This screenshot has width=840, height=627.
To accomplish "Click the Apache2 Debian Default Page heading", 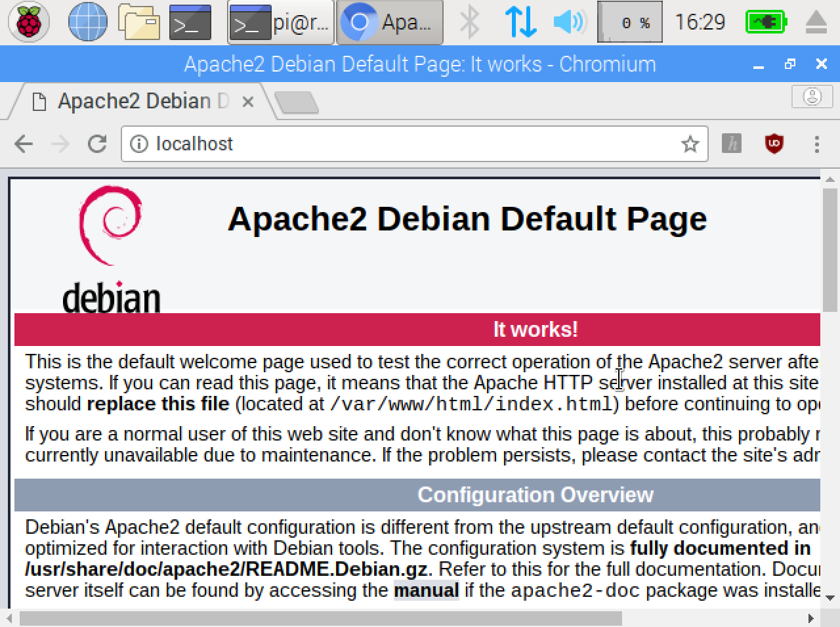I will pyautogui.click(x=467, y=219).
